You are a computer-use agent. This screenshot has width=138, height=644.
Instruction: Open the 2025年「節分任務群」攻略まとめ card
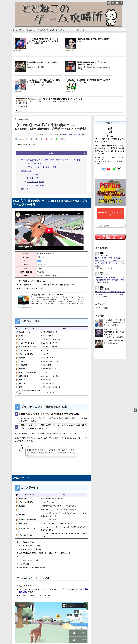click(88, 45)
